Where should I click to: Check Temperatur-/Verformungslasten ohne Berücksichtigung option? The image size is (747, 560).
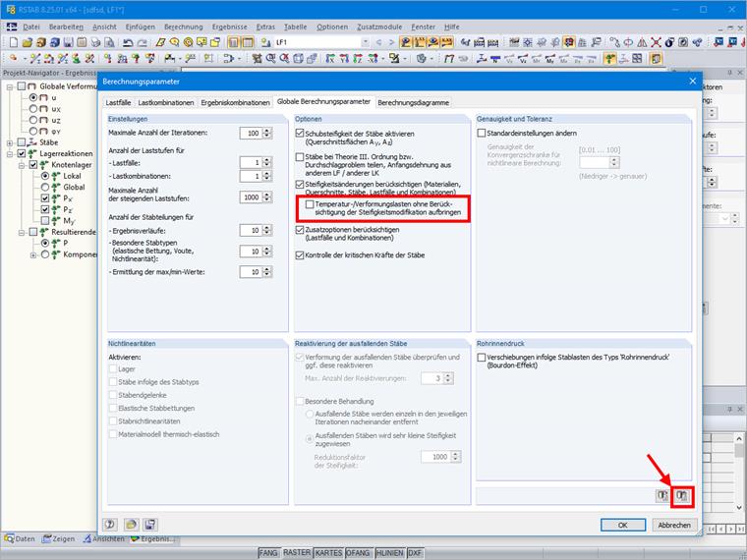click(x=310, y=204)
